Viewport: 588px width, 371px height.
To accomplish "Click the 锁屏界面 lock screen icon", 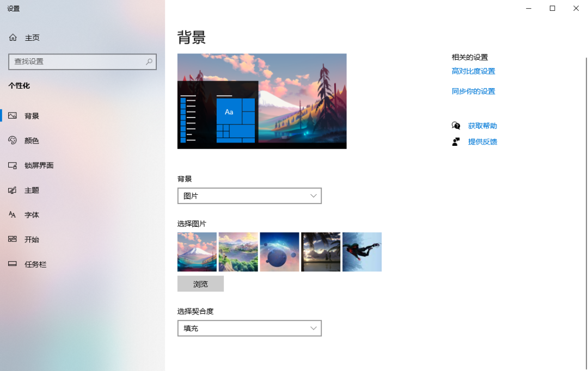I will [12, 165].
